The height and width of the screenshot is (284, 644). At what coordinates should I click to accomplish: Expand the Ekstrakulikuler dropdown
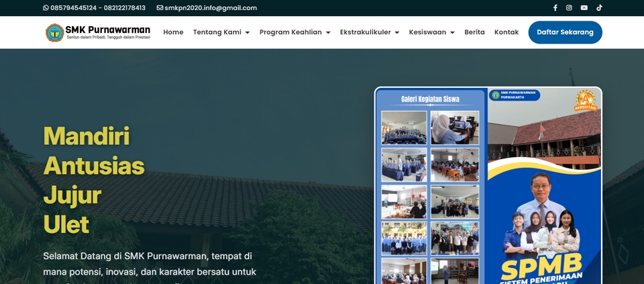click(x=369, y=32)
